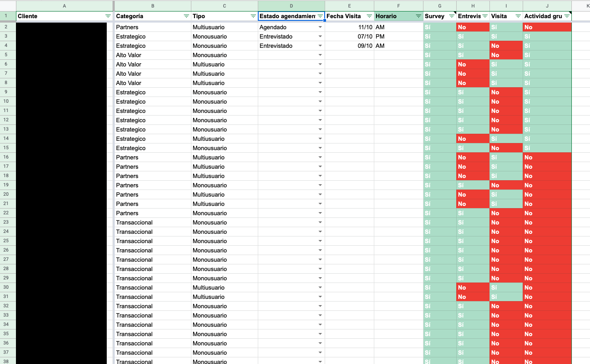
Task: Select Multiusuario cell in row 14
Action: point(225,139)
